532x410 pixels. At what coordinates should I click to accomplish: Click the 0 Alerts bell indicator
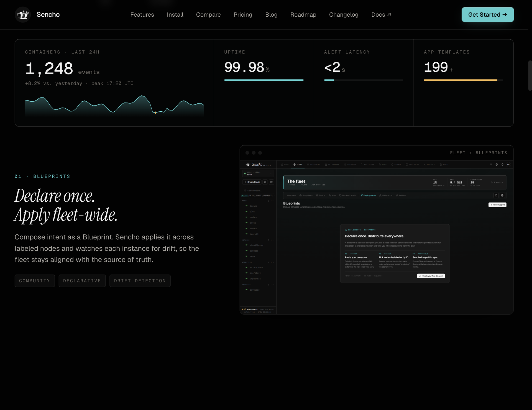pos(497,182)
